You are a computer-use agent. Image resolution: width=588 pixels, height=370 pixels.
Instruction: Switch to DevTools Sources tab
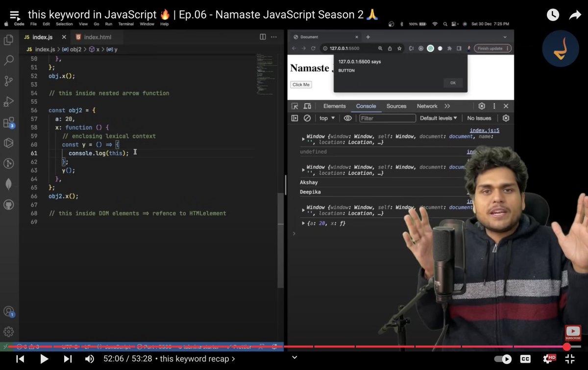pyautogui.click(x=396, y=106)
